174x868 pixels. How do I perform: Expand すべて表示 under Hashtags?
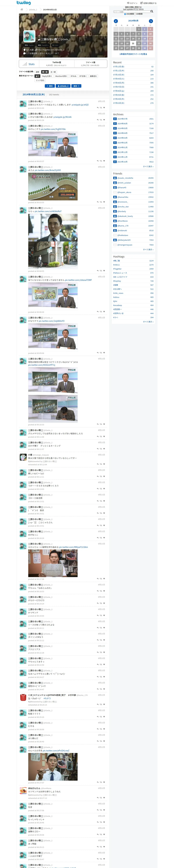pyautogui.click(x=148, y=322)
